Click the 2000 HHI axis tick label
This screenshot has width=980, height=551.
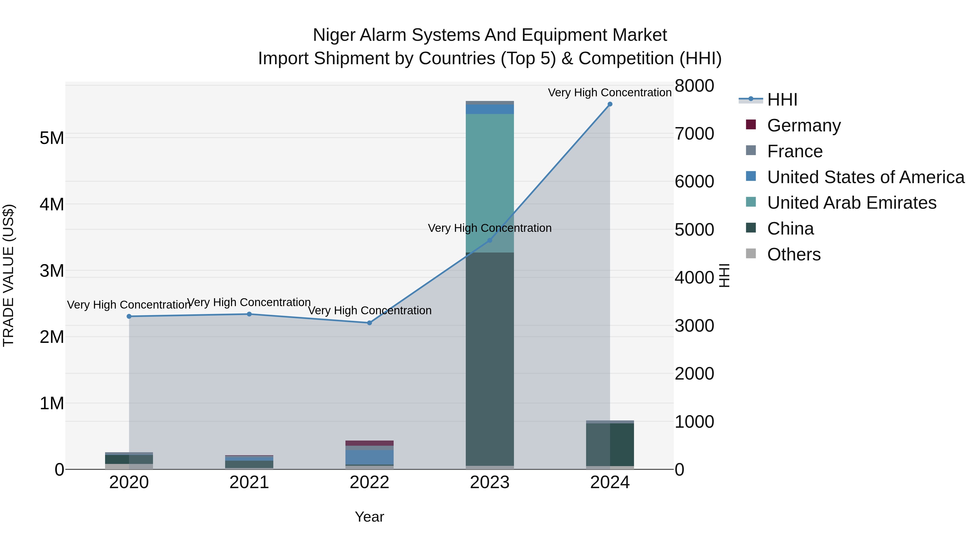pos(694,374)
